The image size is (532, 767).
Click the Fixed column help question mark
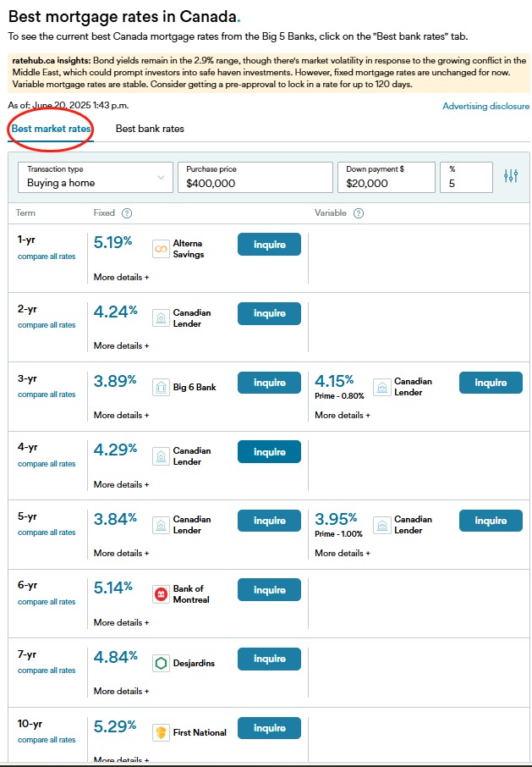coord(127,213)
